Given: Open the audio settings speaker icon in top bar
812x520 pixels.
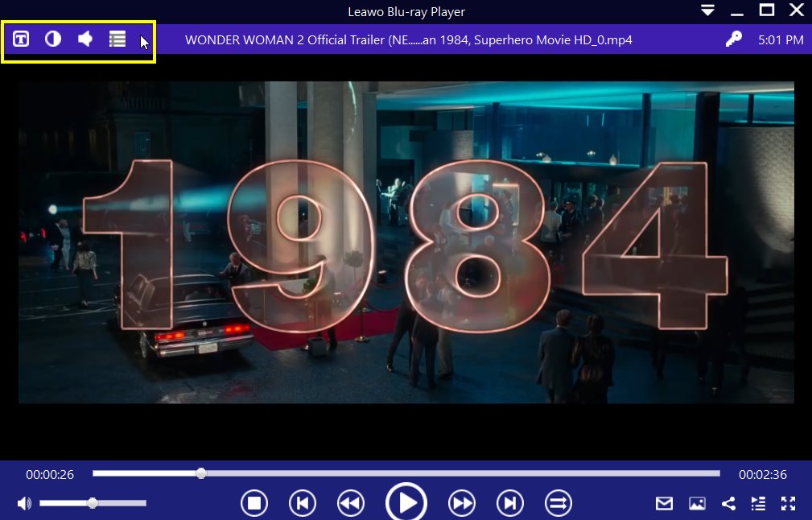Looking at the screenshot, I should (x=85, y=39).
